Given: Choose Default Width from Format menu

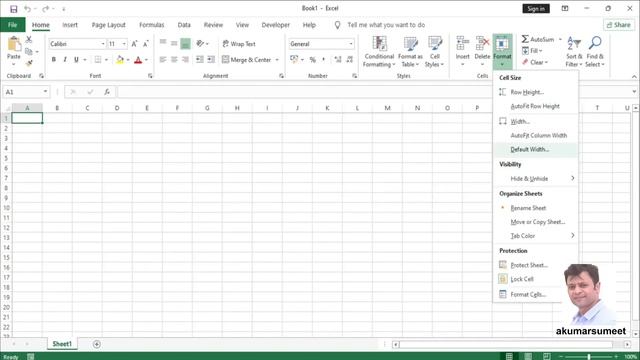Looking at the screenshot, I should 536,149.
